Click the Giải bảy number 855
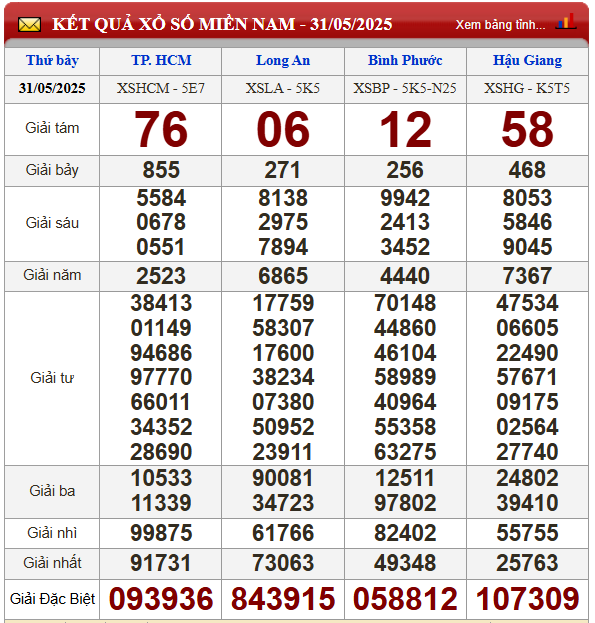 pos(161,170)
